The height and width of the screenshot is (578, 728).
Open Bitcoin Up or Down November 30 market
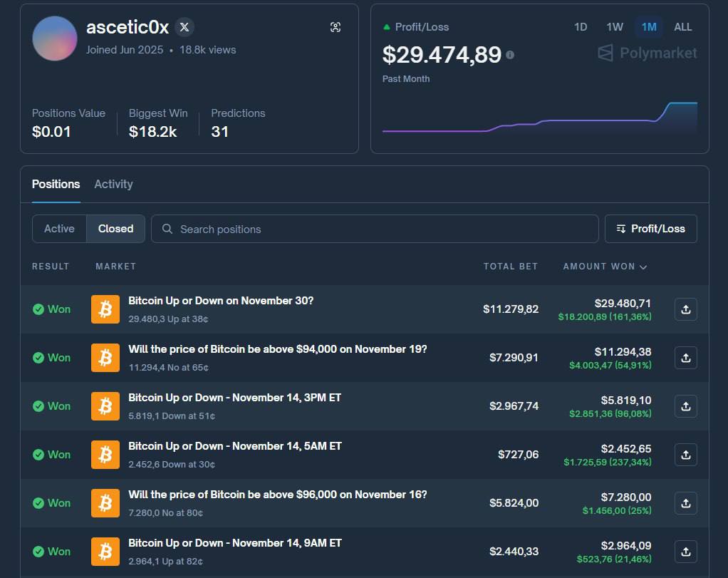coord(221,301)
